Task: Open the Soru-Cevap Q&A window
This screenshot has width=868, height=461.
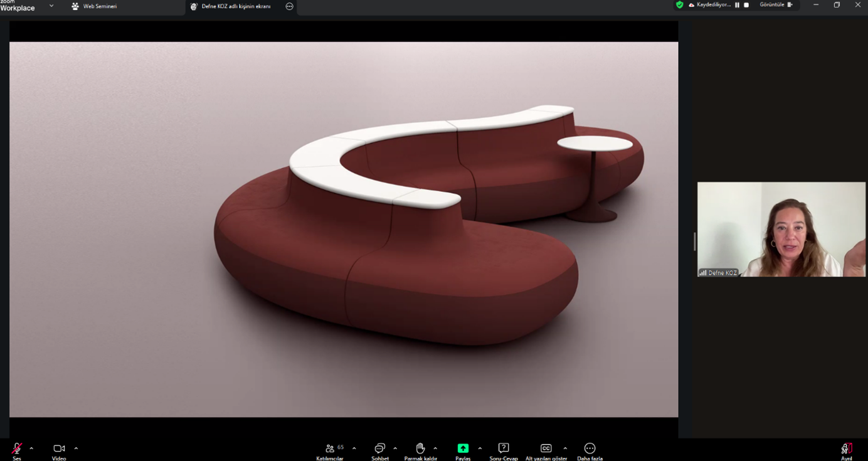Action: [503, 448]
